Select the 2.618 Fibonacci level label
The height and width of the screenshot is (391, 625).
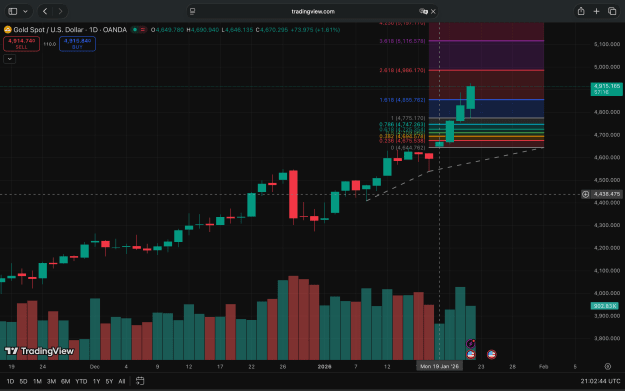(x=402, y=70)
